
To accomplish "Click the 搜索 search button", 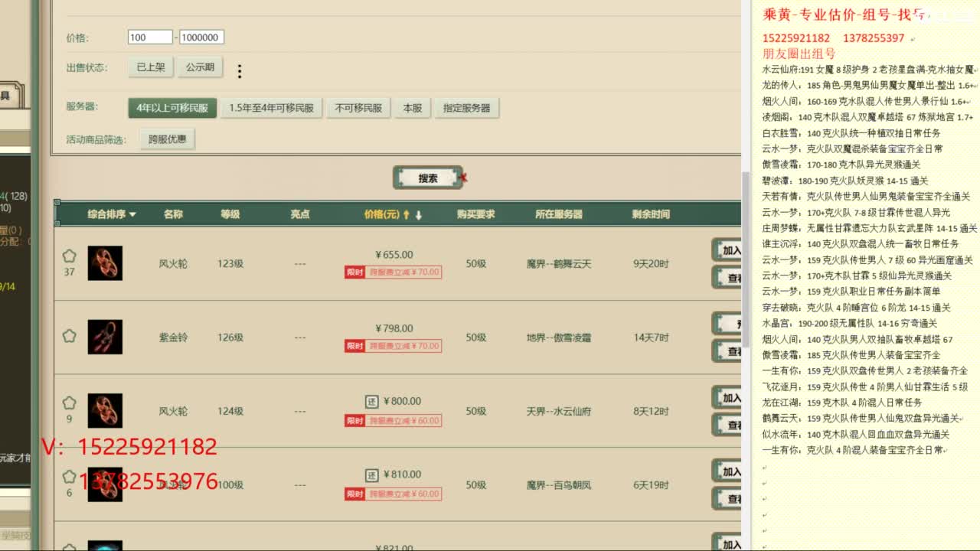I will click(428, 178).
